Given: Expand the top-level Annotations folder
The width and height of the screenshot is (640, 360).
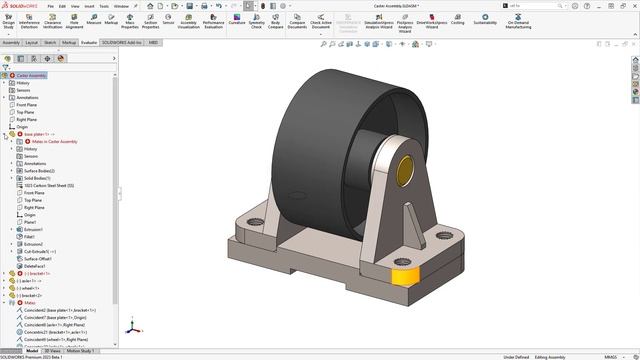Looking at the screenshot, I should tap(4, 98).
